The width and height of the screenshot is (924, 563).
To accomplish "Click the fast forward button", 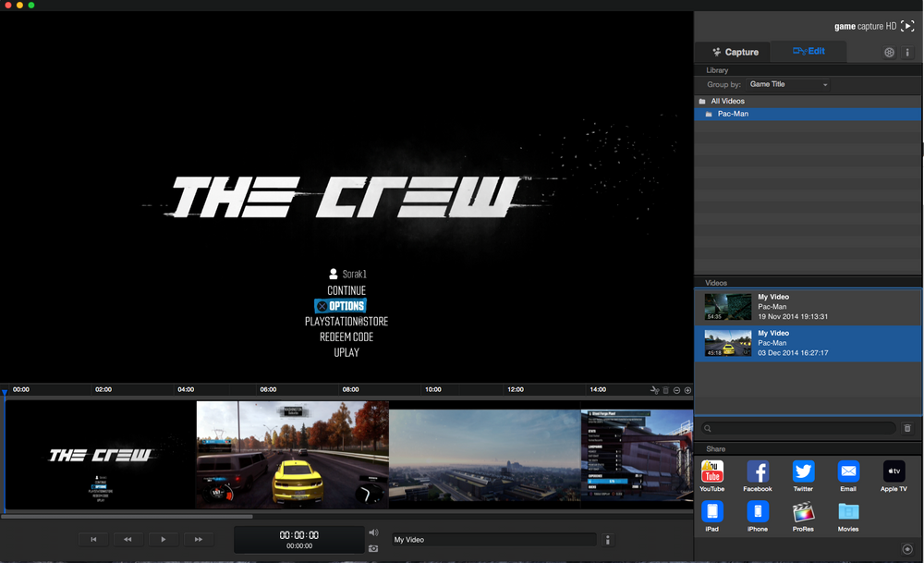I will [199, 539].
